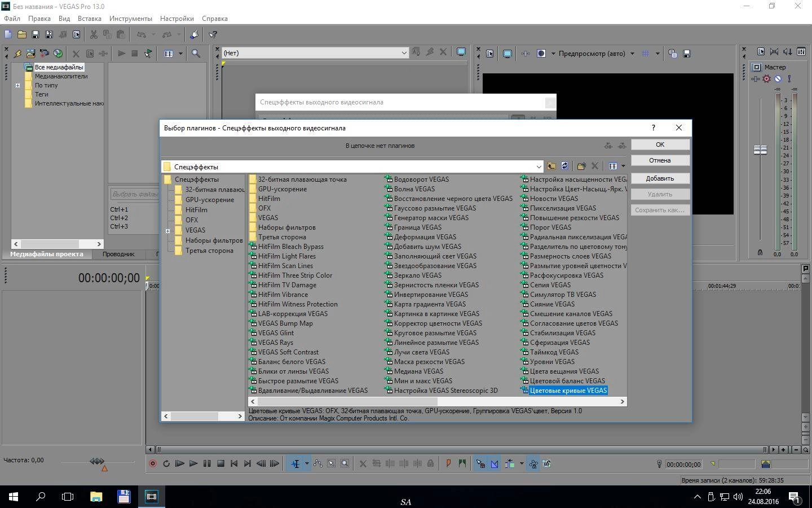Click the Master volume fader handle

coord(760,150)
